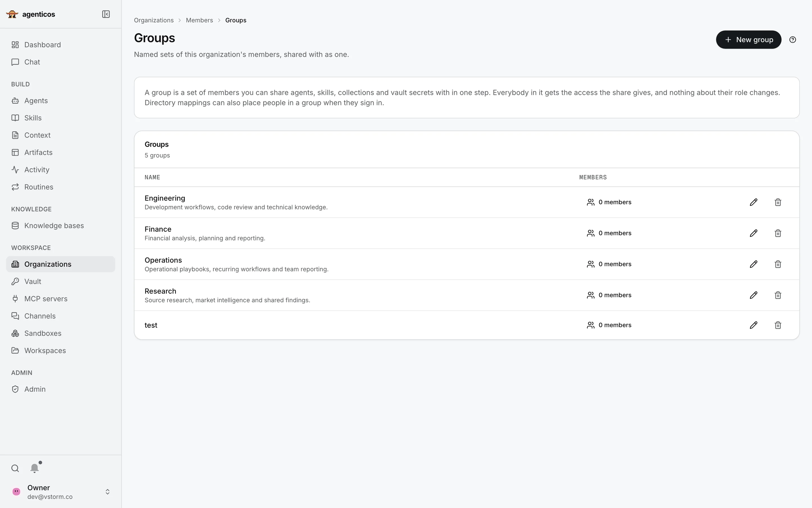Delete the test group trash icon
This screenshot has height=508, width=812.
(778, 325)
